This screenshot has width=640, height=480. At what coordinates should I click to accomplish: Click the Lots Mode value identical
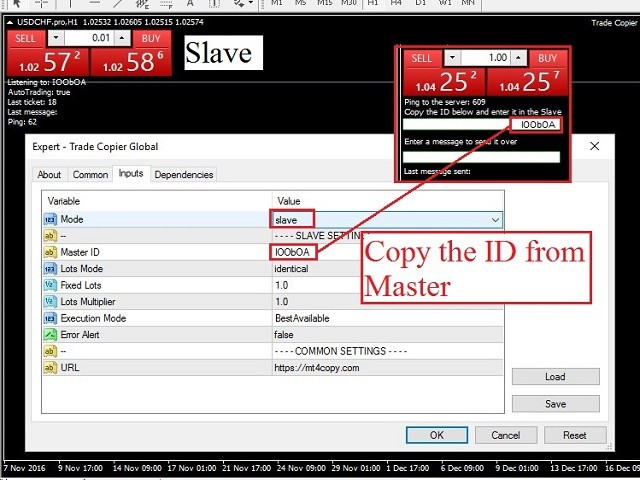pos(291,269)
